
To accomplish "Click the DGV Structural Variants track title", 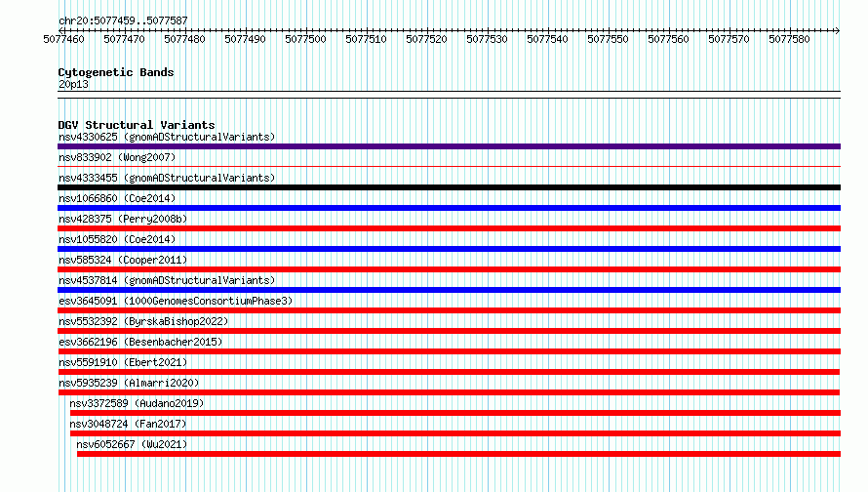I will coord(137,125).
